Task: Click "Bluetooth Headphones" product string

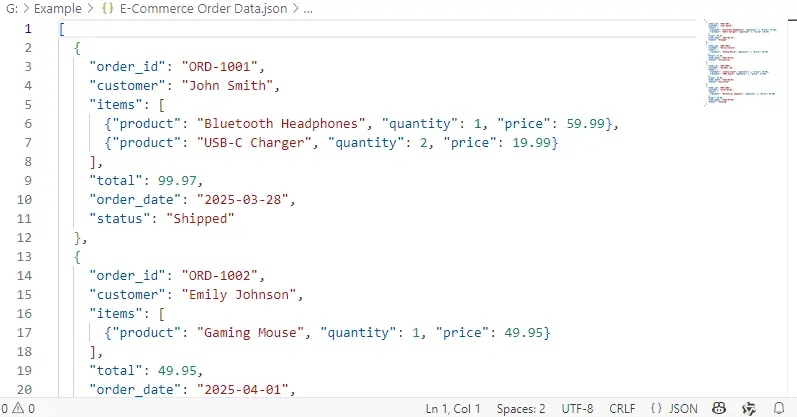Action: coord(281,124)
